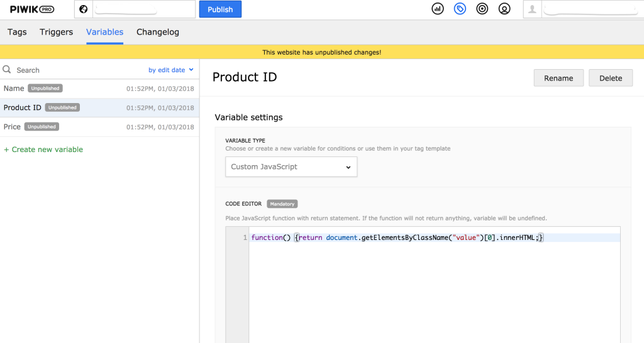Open the website globe selector icon
The height and width of the screenshot is (343, 644).
tap(84, 9)
